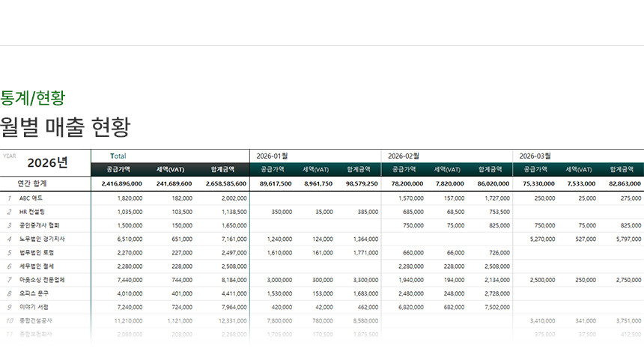Click row number 6 for 세무법인 절세
This screenshot has width=644, height=348.
[x=9, y=266]
